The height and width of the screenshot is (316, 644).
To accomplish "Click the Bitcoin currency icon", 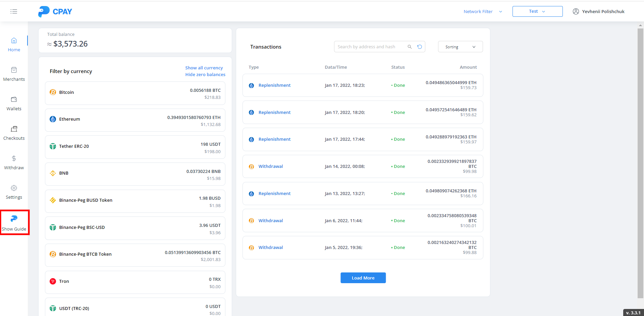I will [x=53, y=92].
